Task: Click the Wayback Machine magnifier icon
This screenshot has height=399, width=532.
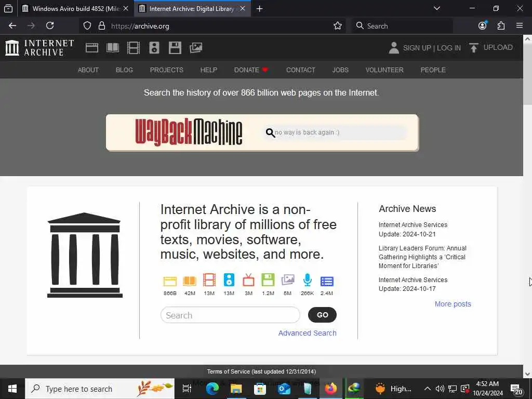Action: [x=270, y=132]
